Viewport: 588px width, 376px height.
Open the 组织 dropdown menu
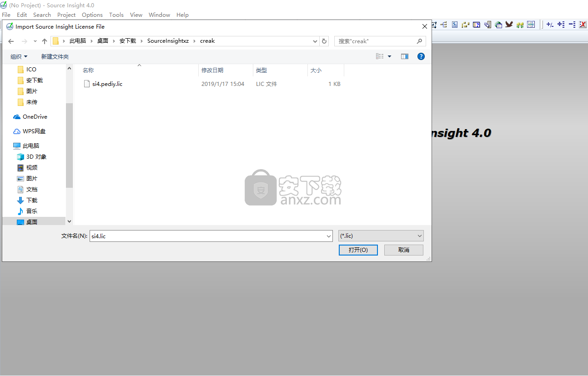coord(19,56)
